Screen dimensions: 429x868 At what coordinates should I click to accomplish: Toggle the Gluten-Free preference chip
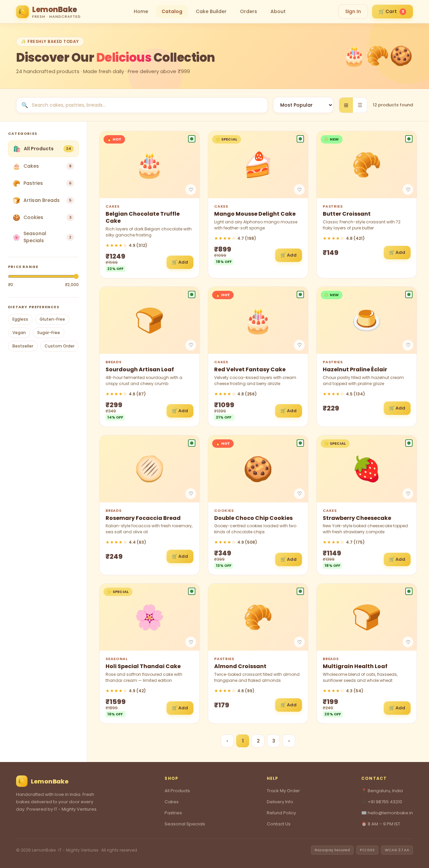point(52,319)
